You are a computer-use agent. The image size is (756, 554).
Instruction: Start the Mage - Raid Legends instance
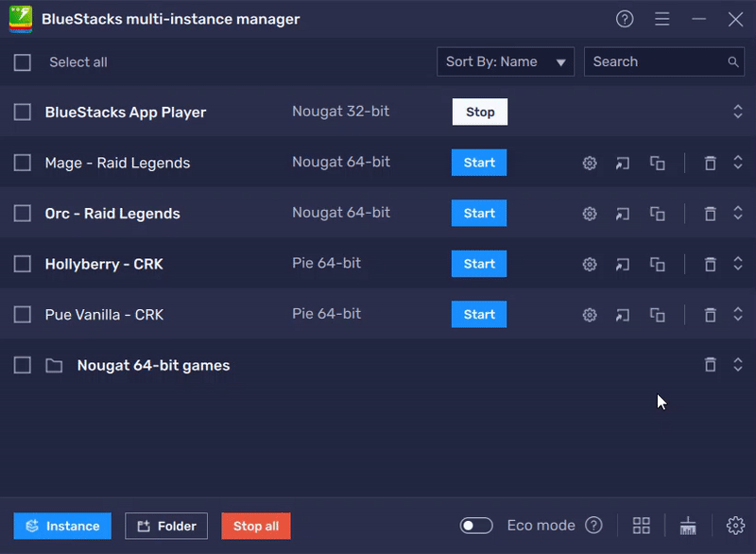pos(479,163)
